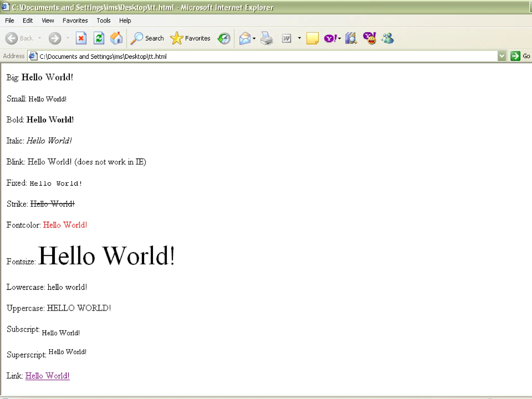Open the View menu
This screenshot has width=532, height=399.
pos(48,21)
